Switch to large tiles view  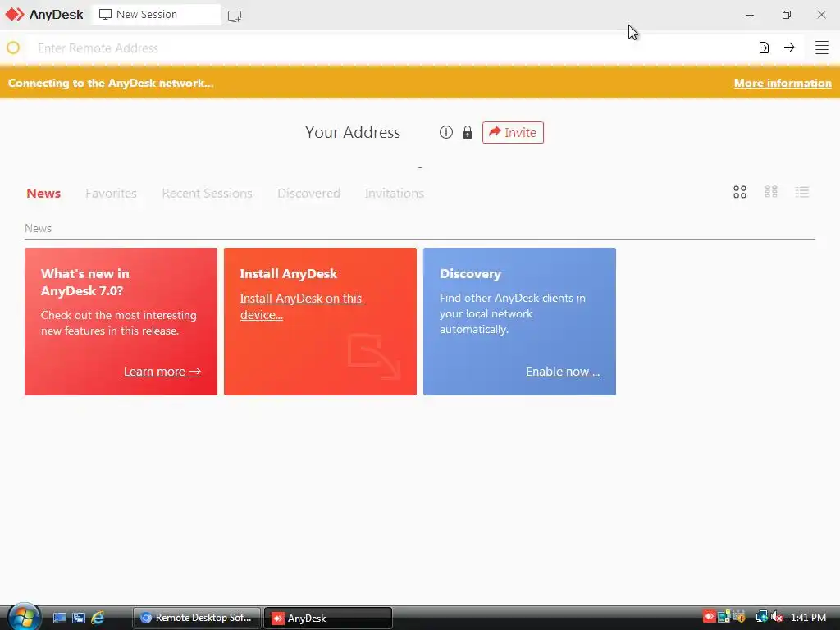tap(740, 192)
